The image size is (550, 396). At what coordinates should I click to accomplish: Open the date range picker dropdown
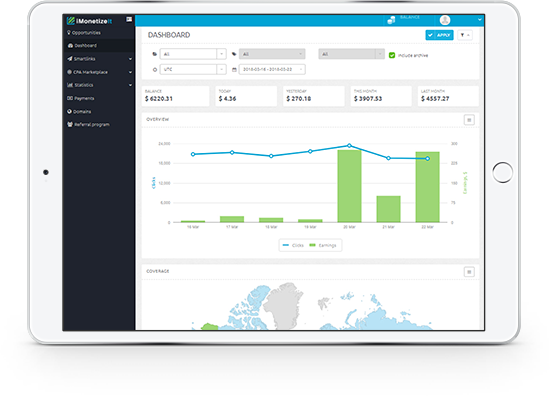pos(272,69)
